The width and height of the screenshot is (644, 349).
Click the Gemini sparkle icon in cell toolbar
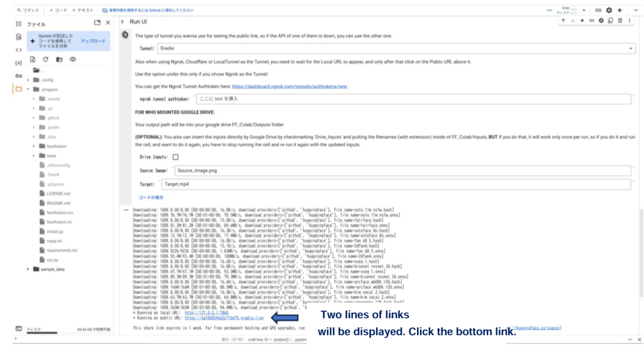pyautogui.click(x=582, y=21)
